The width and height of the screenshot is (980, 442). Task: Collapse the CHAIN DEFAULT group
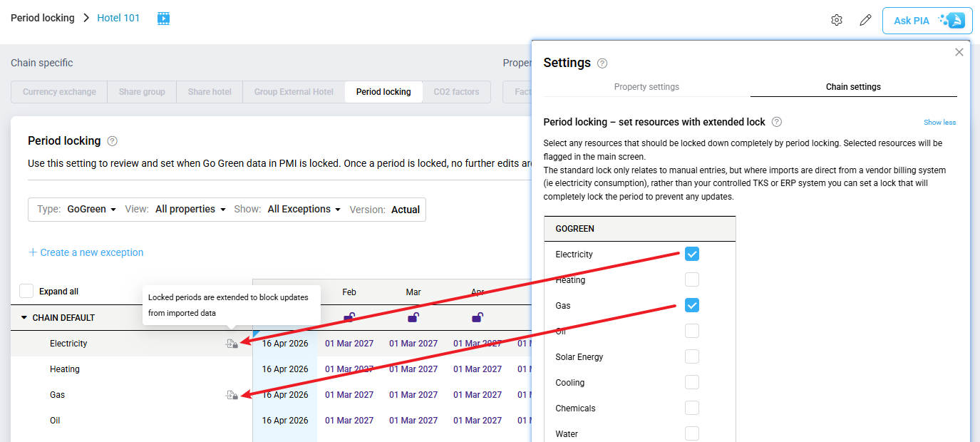24,318
